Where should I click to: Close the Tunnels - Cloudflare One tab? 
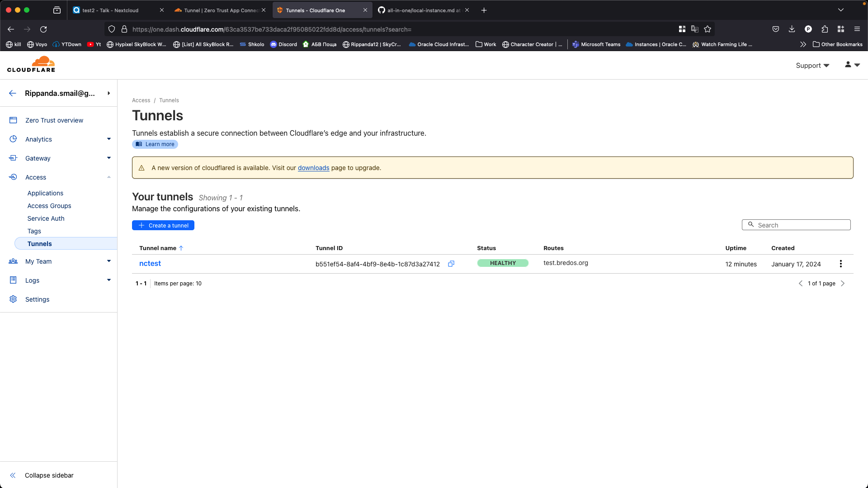pyautogui.click(x=365, y=10)
